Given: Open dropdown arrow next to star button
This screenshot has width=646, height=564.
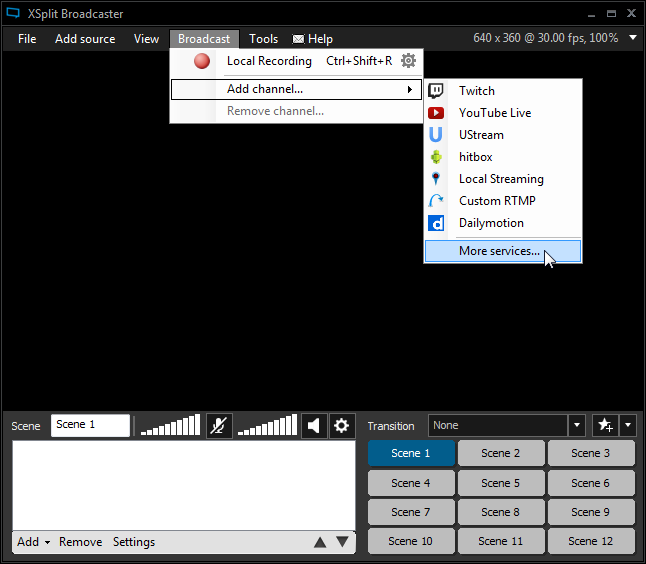Looking at the screenshot, I should pos(627,425).
